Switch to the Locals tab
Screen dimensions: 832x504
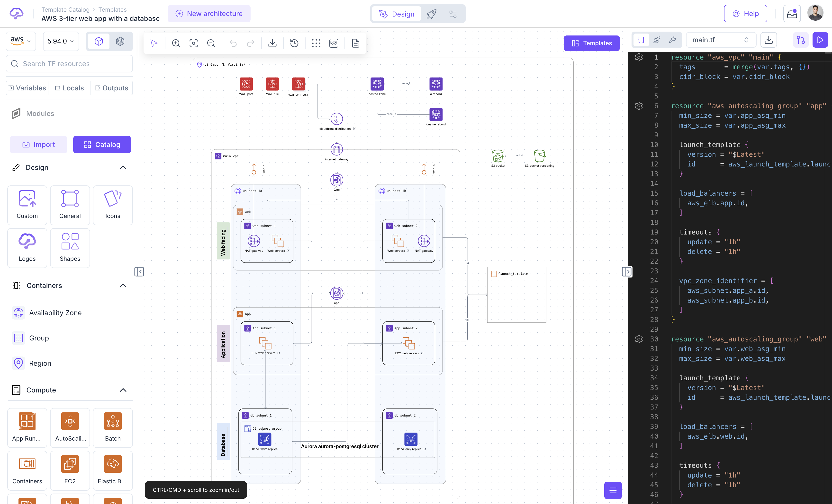tap(69, 88)
